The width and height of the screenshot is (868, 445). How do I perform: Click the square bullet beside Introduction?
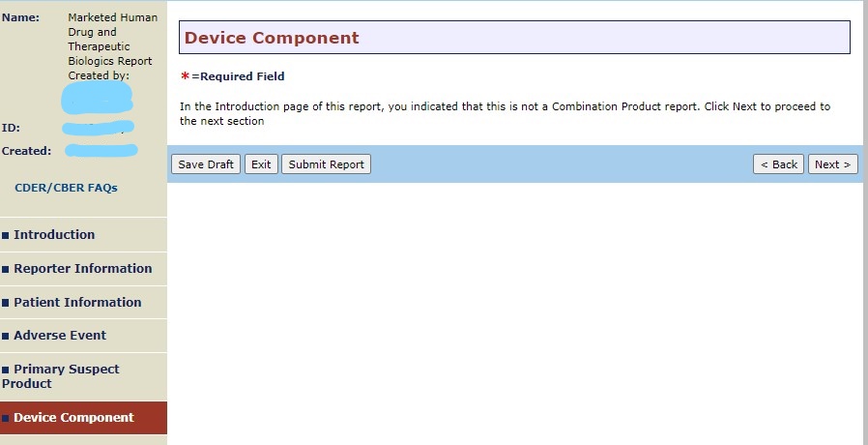click(x=6, y=235)
